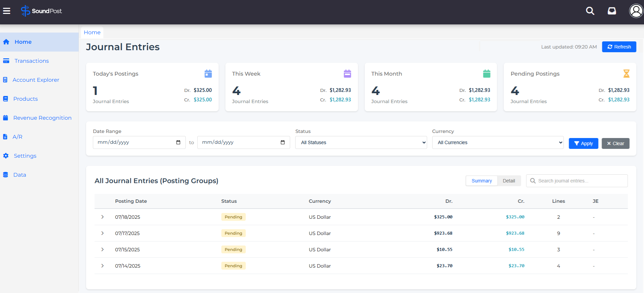This screenshot has width=644, height=293.
Task: Click the JE column header
Action: pos(596,201)
